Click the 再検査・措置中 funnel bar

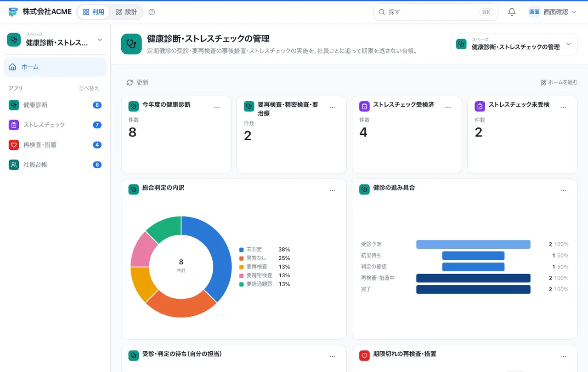(x=473, y=278)
